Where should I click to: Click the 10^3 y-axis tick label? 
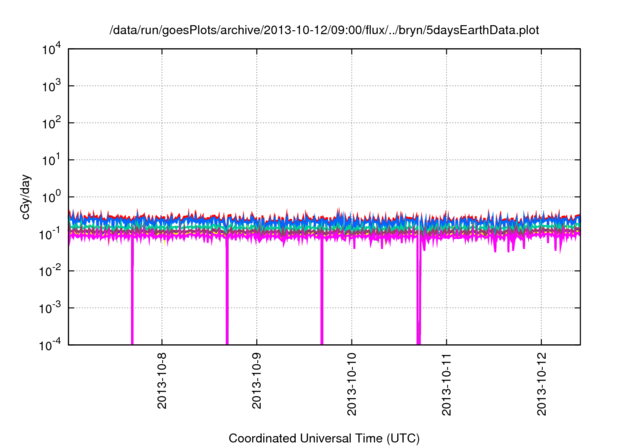[51, 86]
